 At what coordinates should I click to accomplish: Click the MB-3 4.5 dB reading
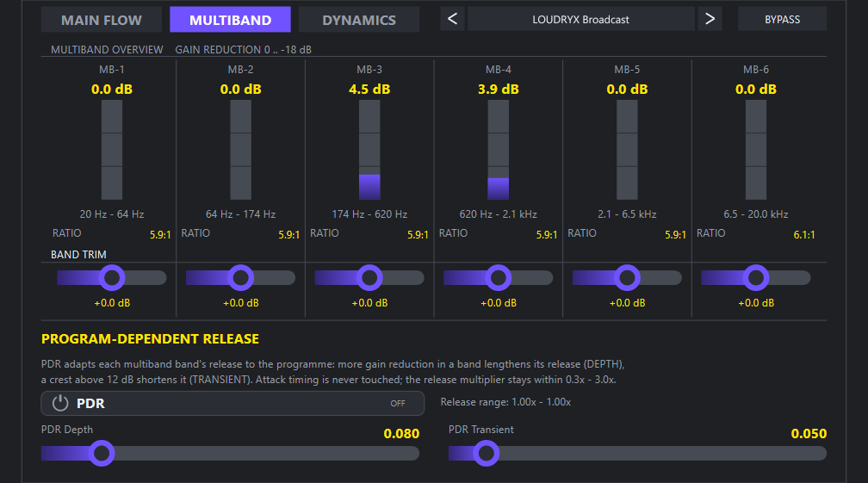click(x=369, y=89)
